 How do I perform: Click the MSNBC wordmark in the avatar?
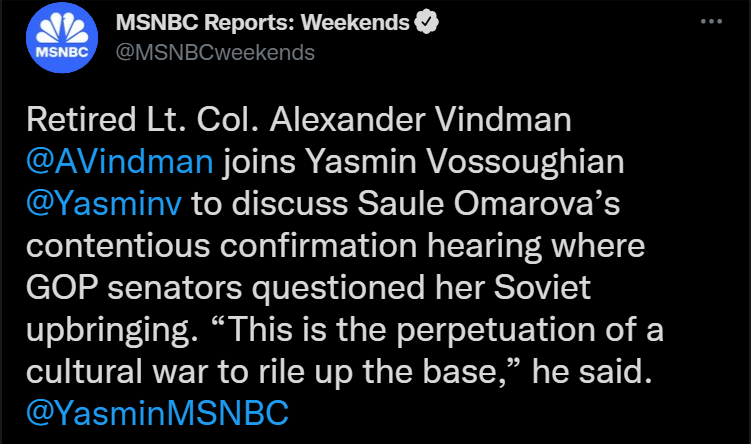click(62, 52)
